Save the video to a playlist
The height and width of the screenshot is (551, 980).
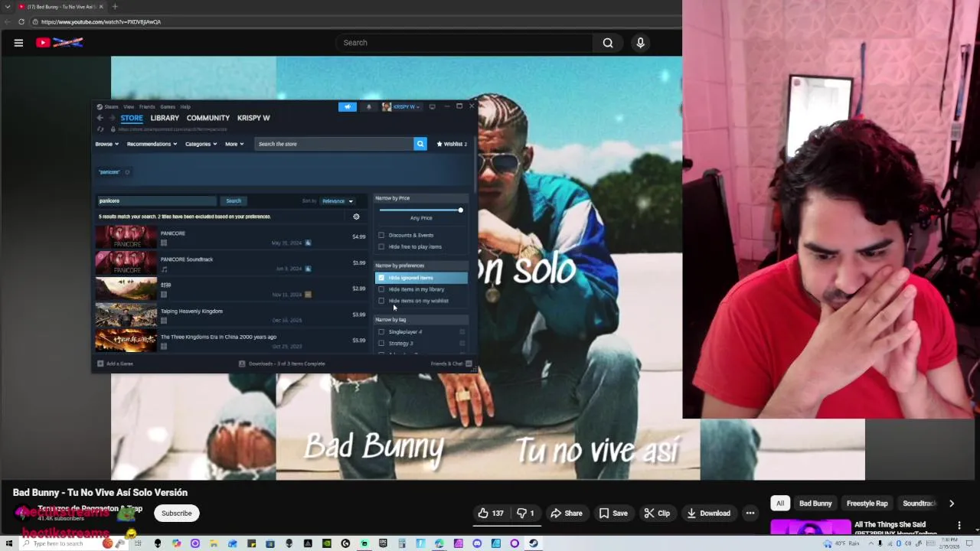pos(613,513)
